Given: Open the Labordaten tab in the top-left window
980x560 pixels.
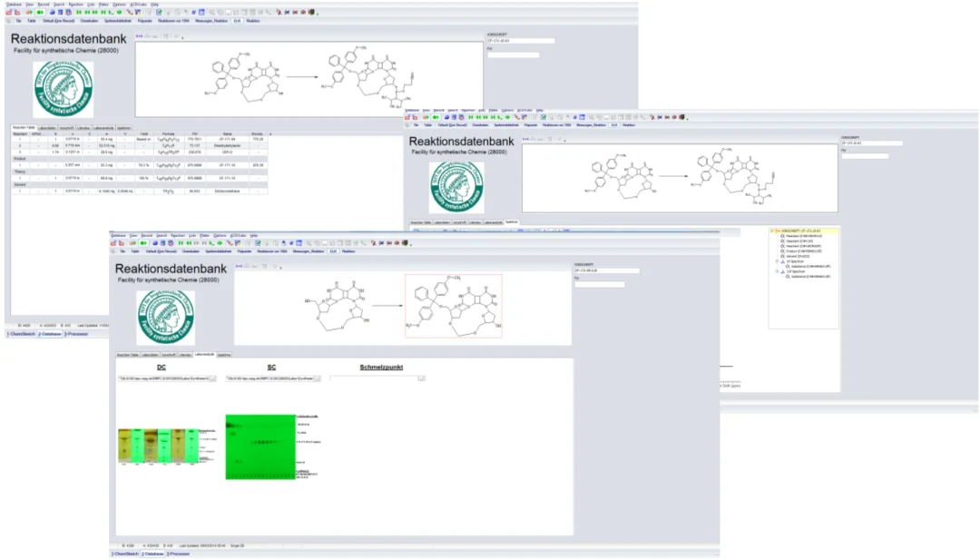Looking at the screenshot, I should point(47,128).
